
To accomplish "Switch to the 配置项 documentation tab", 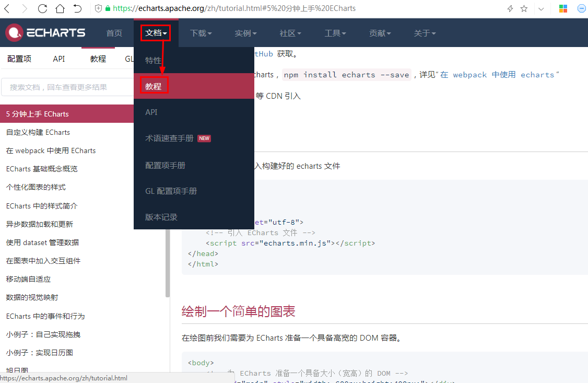I will 19,59.
